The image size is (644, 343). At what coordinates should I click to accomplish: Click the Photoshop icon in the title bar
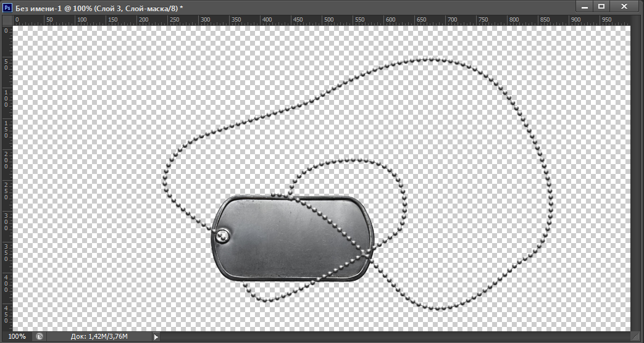[7, 7]
